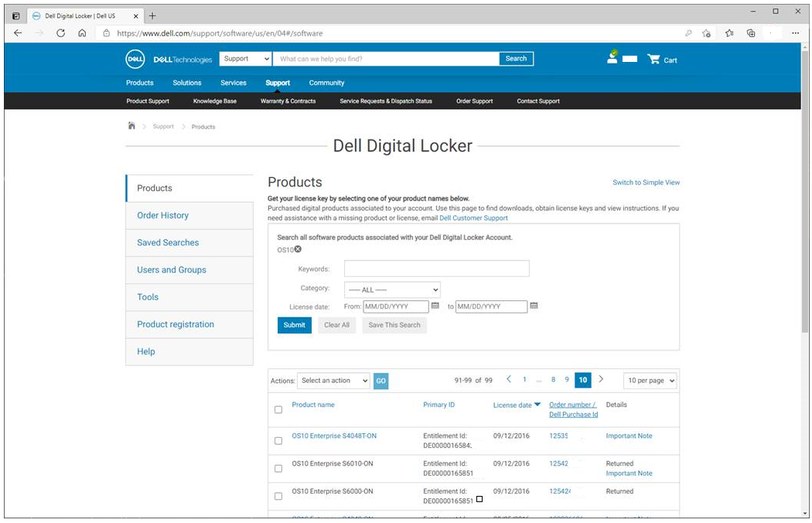Add page to favorites star icon
Screen dimensions: 812x523
pyautogui.click(x=706, y=33)
